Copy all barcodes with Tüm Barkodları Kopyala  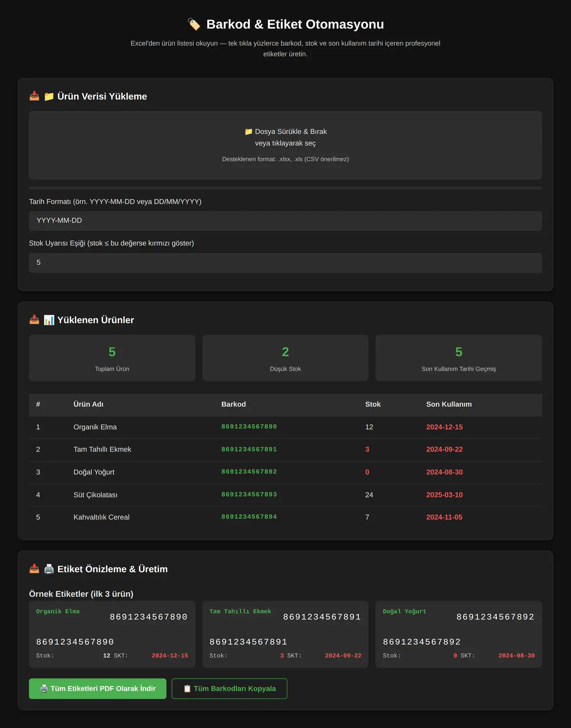(229, 688)
